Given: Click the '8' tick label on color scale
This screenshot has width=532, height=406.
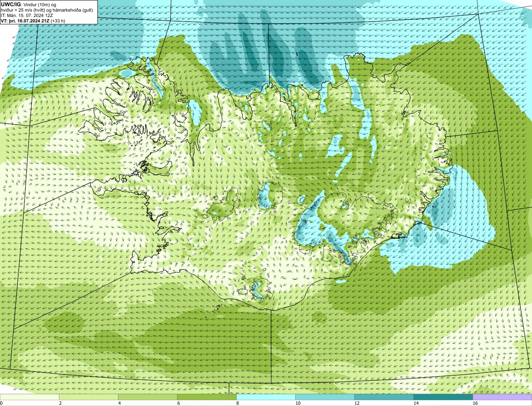Looking at the screenshot, I should 237,403.
